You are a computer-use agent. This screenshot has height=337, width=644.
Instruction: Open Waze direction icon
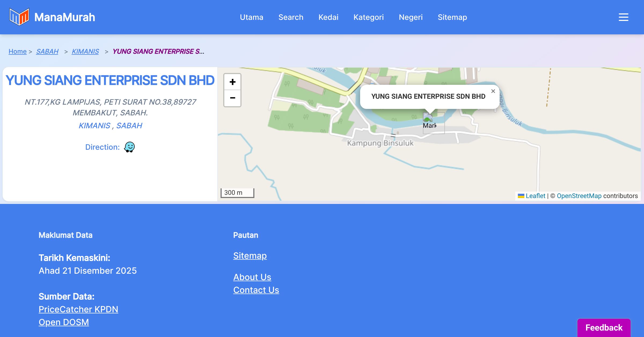point(129,147)
